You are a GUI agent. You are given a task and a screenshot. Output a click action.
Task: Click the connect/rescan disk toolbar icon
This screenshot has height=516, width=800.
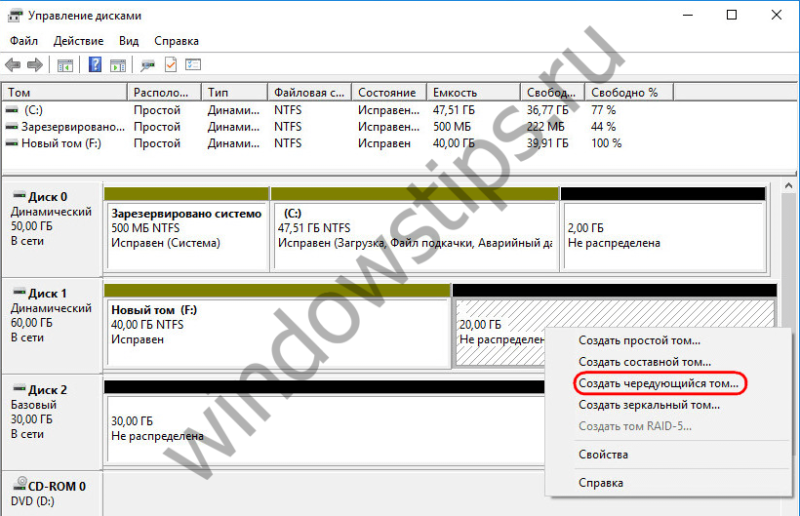[148, 66]
